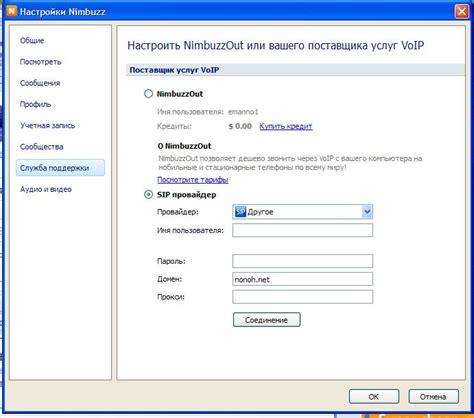
Task: Close the Настройки Nimbuzz window
Action: [462, 12]
